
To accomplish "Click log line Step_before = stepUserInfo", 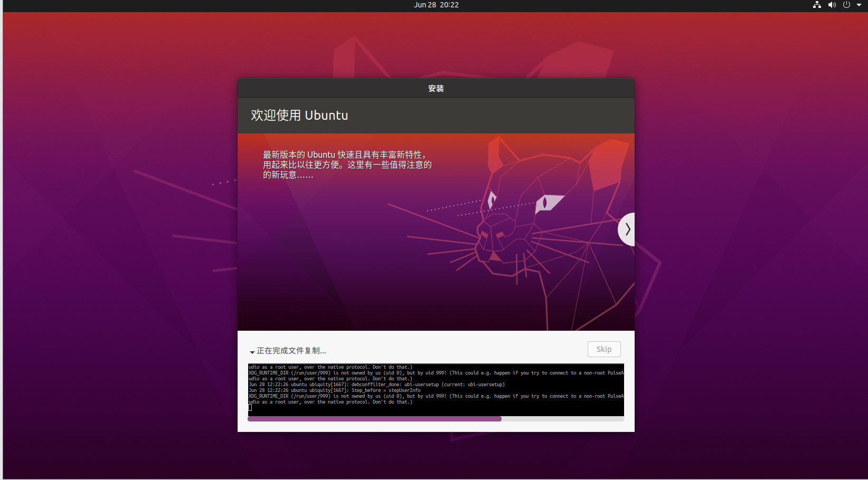I will (335, 390).
